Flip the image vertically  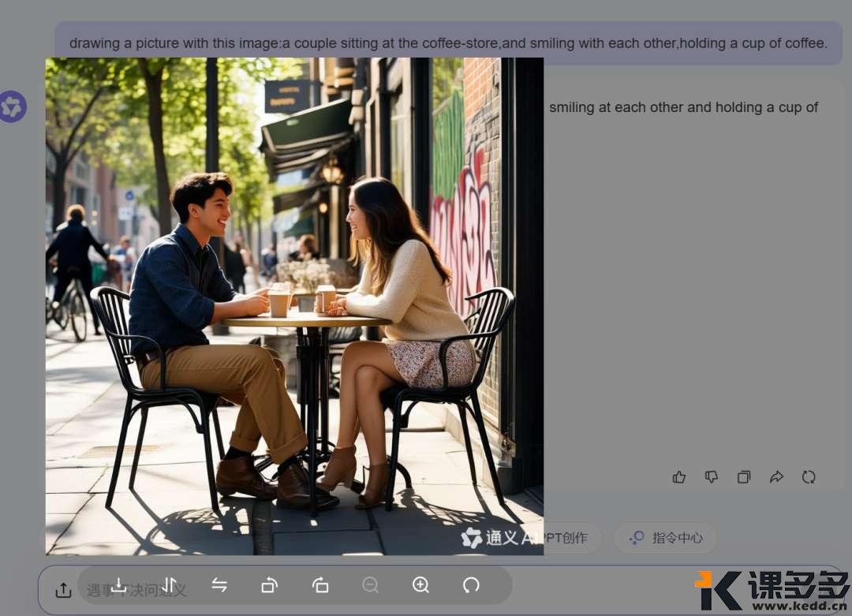(169, 584)
